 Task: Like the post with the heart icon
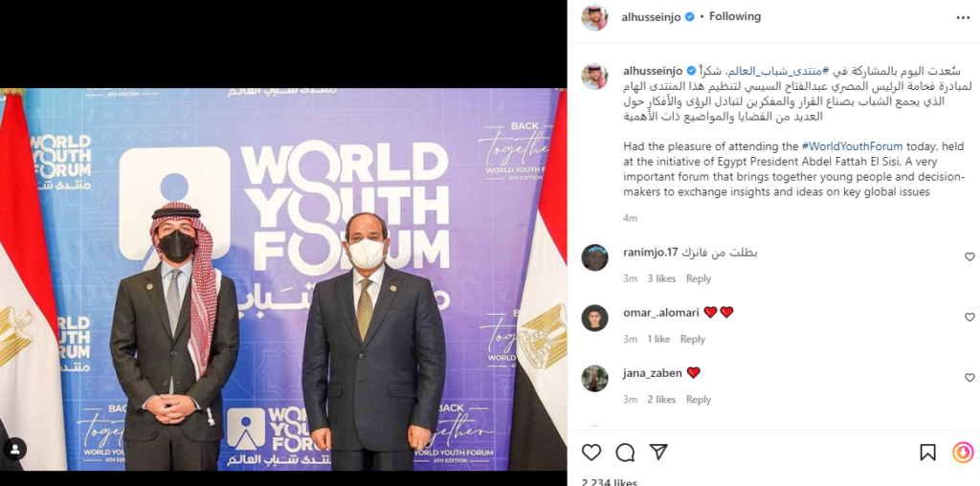click(x=591, y=453)
